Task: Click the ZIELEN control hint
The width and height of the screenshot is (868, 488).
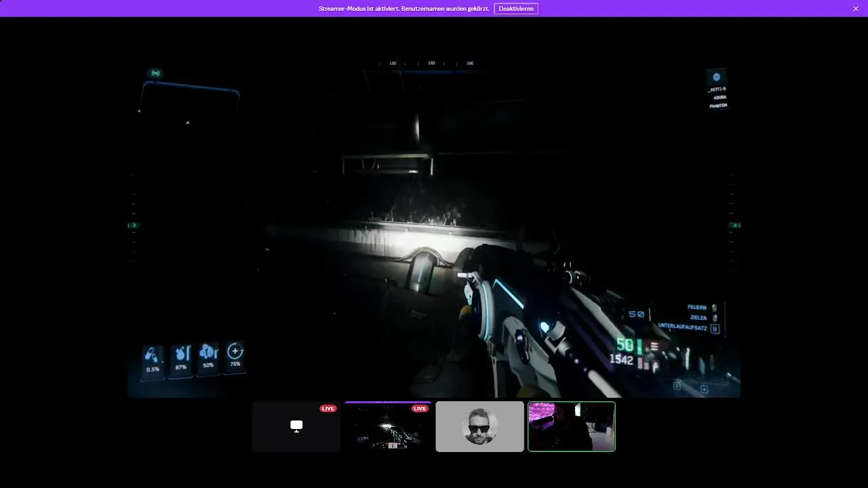Action: pos(698,318)
